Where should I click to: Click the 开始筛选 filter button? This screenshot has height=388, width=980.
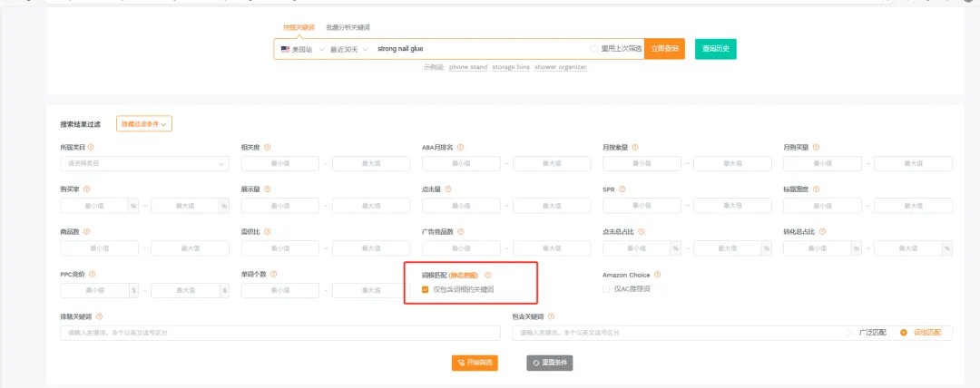[475, 363]
